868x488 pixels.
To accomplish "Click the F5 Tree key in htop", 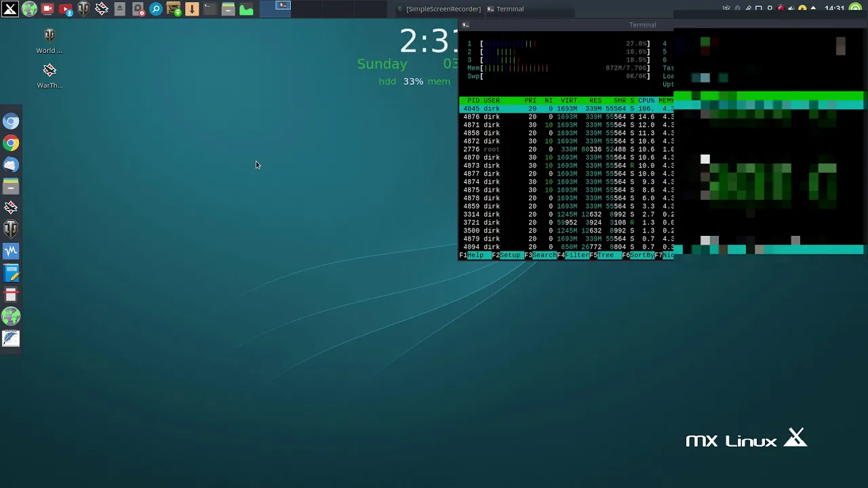I will [606, 256].
